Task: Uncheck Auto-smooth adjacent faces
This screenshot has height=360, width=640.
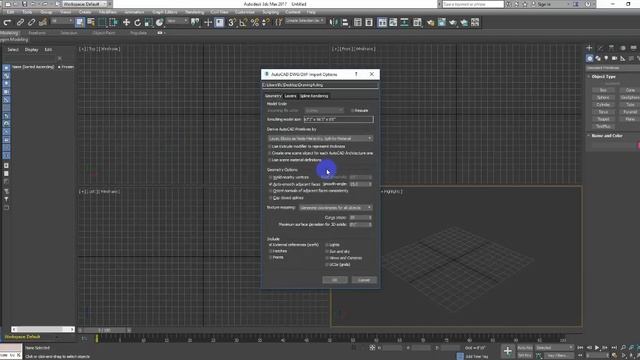Action: click(271, 184)
